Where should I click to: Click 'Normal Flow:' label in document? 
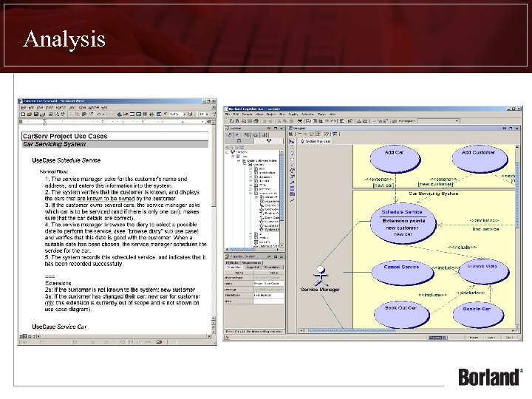(x=54, y=171)
